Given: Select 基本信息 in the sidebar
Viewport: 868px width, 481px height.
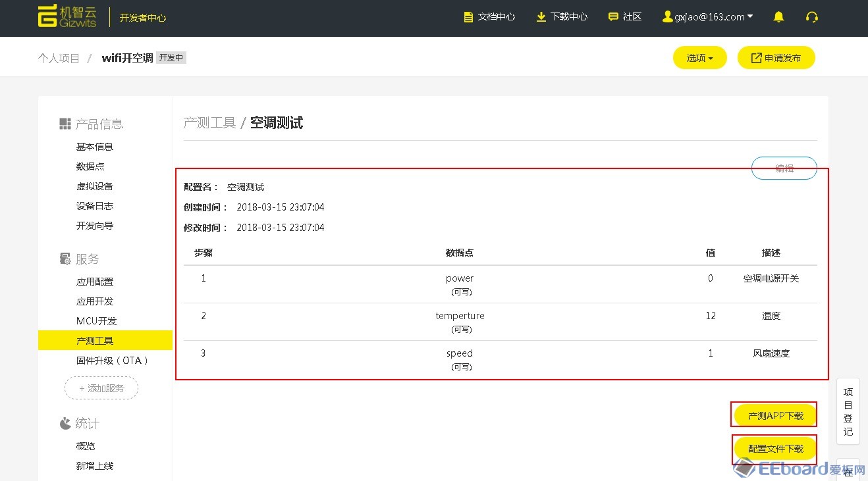Looking at the screenshot, I should click(x=95, y=147).
